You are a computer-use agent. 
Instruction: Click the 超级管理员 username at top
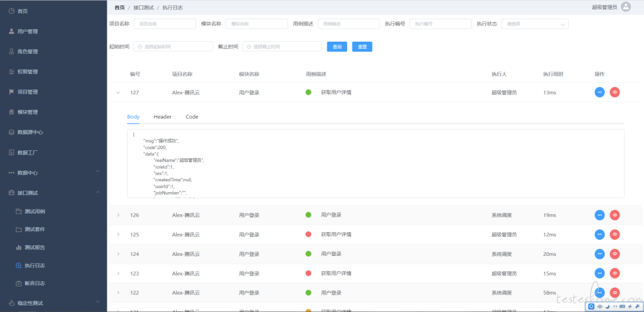pyautogui.click(x=605, y=7)
